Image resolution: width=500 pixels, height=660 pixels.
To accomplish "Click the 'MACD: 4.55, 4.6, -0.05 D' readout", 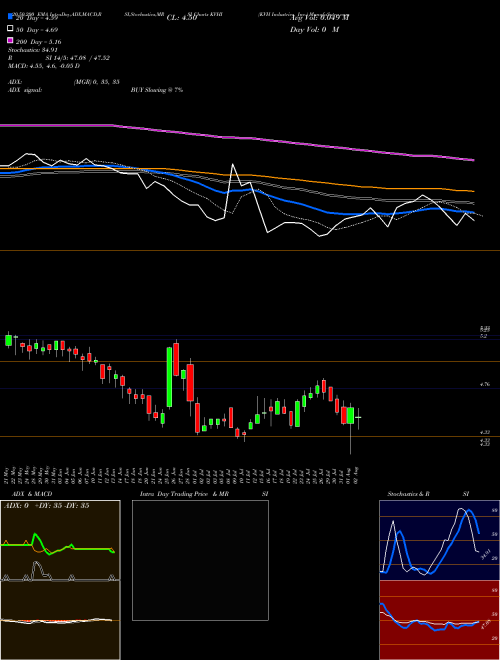I will click(44, 66).
